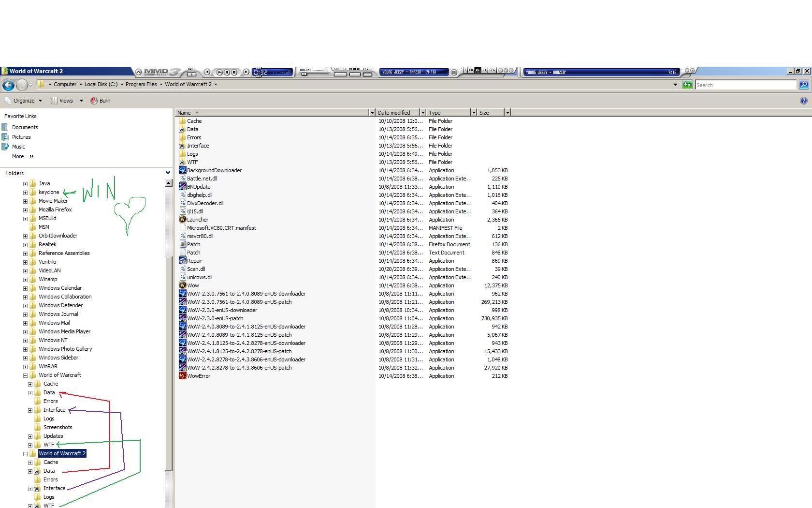Expand the Winamp folder in tree

[25, 280]
